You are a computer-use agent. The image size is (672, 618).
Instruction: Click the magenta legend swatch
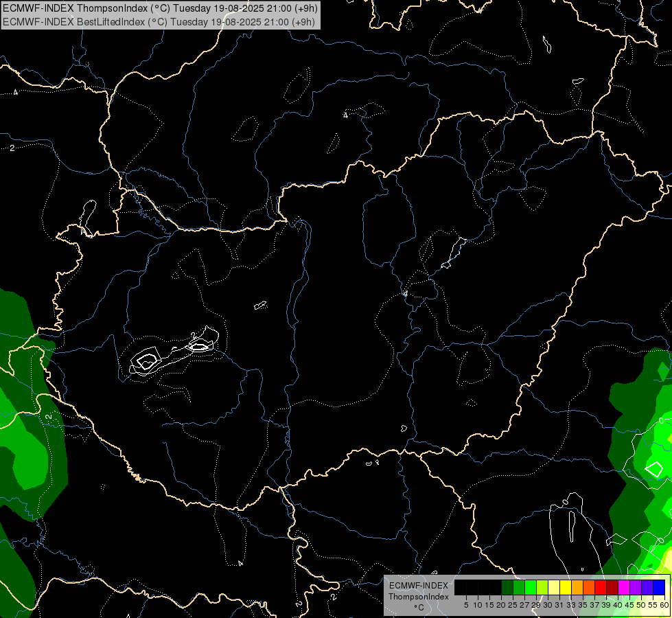pos(624,587)
